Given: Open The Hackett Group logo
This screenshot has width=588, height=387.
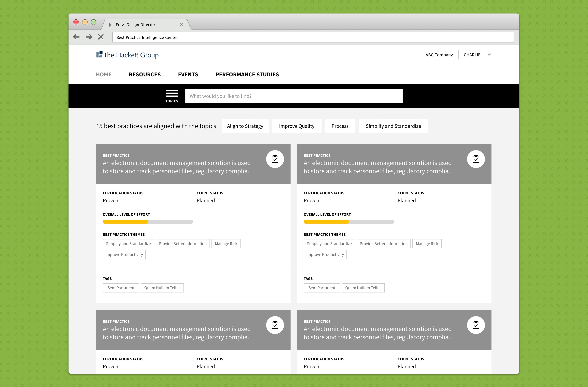Looking at the screenshot, I should 127,55.
